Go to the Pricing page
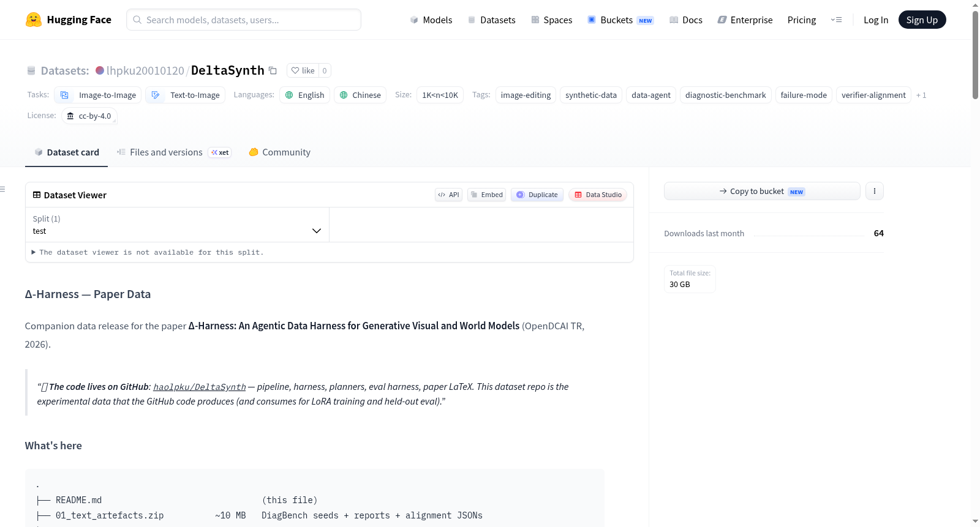The image size is (980, 527). [x=802, y=20]
